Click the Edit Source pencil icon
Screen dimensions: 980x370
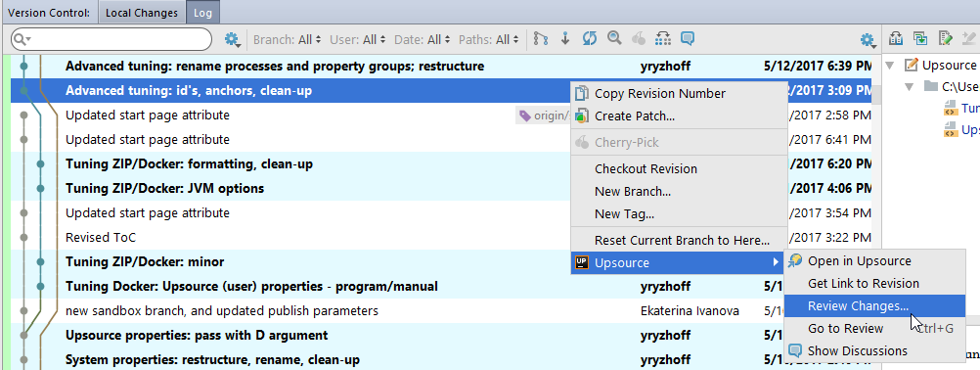pos(946,39)
